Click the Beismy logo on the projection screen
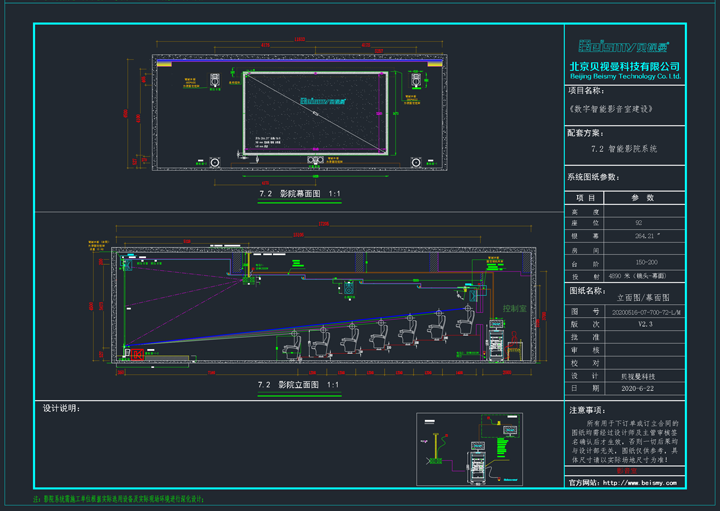This screenshot has width=720, height=511. [322, 101]
